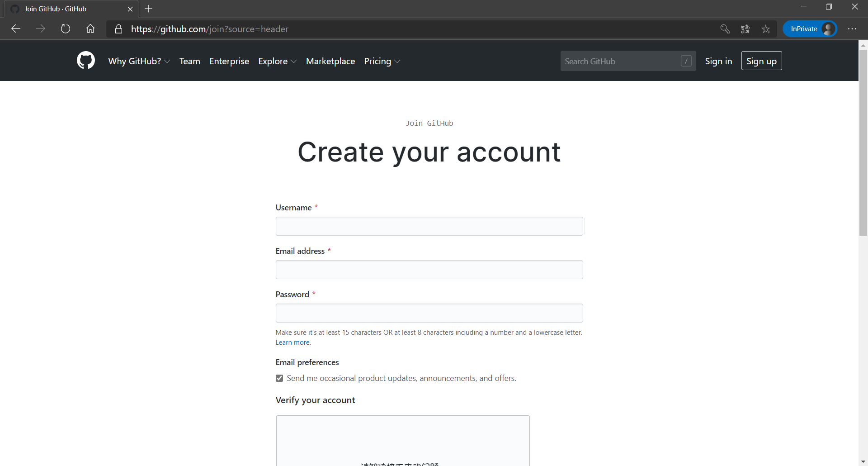
Task: Click the scrollbar up arrow
Action: (863, 45)
